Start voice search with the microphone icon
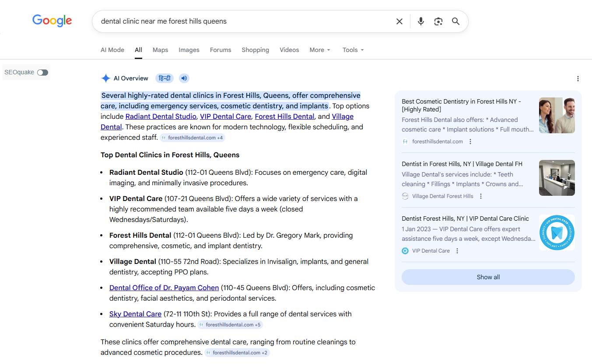The image size is (592, 364). tap(421, 21)
